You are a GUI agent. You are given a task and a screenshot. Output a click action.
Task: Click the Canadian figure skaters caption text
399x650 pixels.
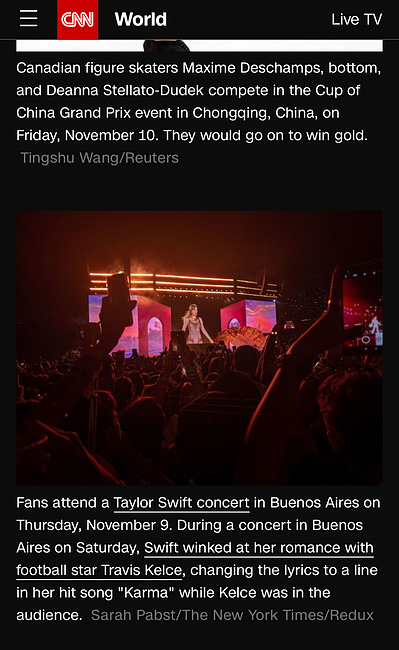(198, 102)
